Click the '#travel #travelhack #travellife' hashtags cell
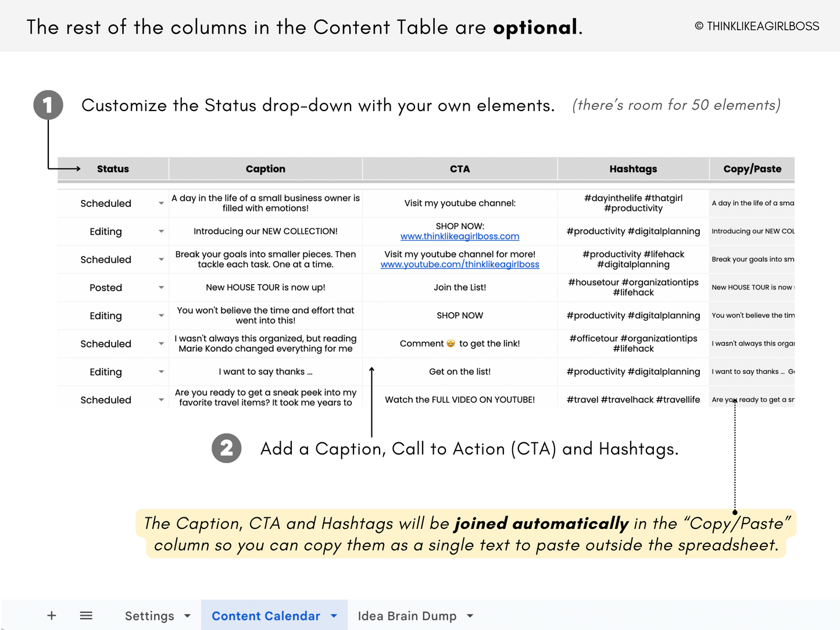 pos(633,399)
